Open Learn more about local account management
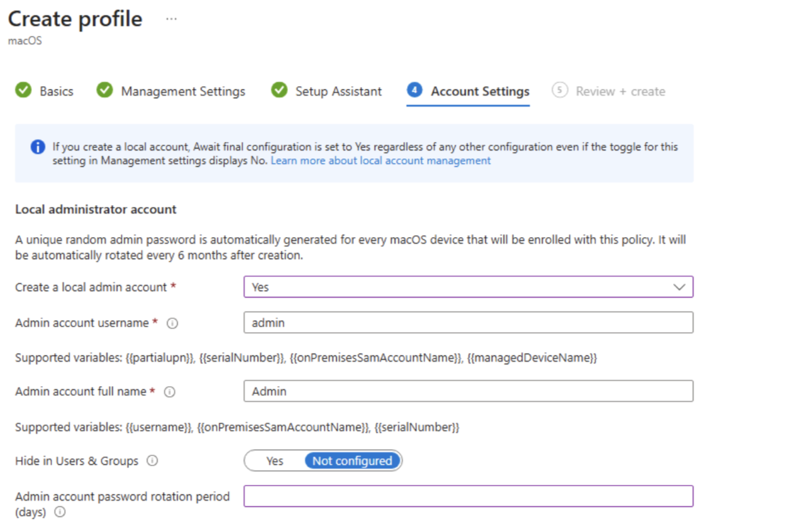This screenshot has height=532, width=785. [380, 160]
